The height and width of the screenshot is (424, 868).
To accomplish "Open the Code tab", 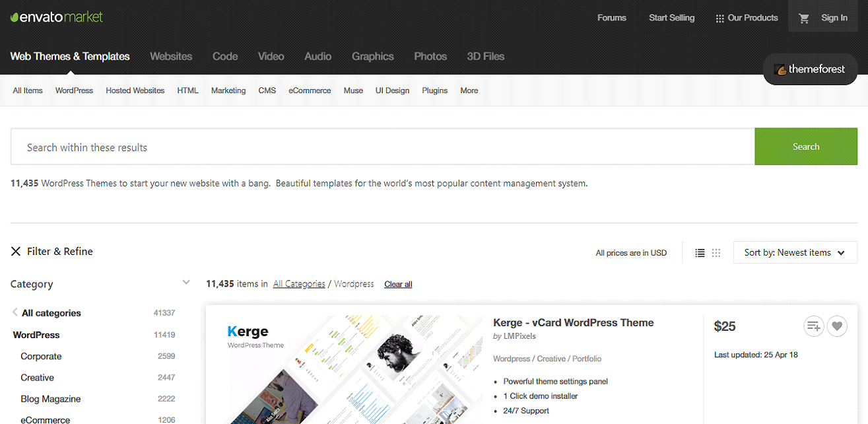I will (x=225, y=57).
